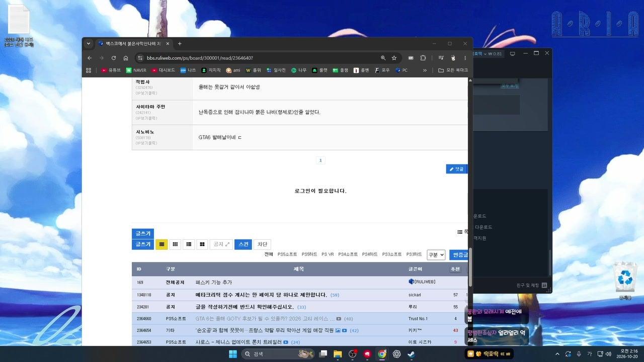The width and height of the screenshot is (644, 362).
Task: Open post about 메타크리틱 점수 게시
Action: tap(261, 295)
